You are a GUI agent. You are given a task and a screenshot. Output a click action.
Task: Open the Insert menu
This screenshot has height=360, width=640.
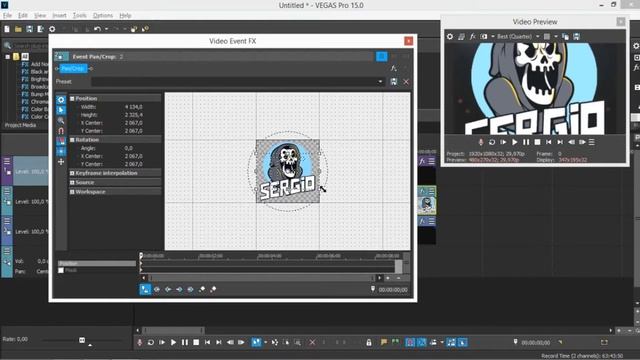tap(59, 16)
